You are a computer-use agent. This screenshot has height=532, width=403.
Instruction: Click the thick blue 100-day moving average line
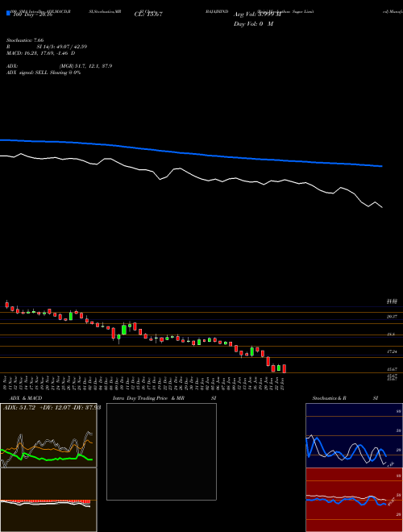(x=191, y=152)
